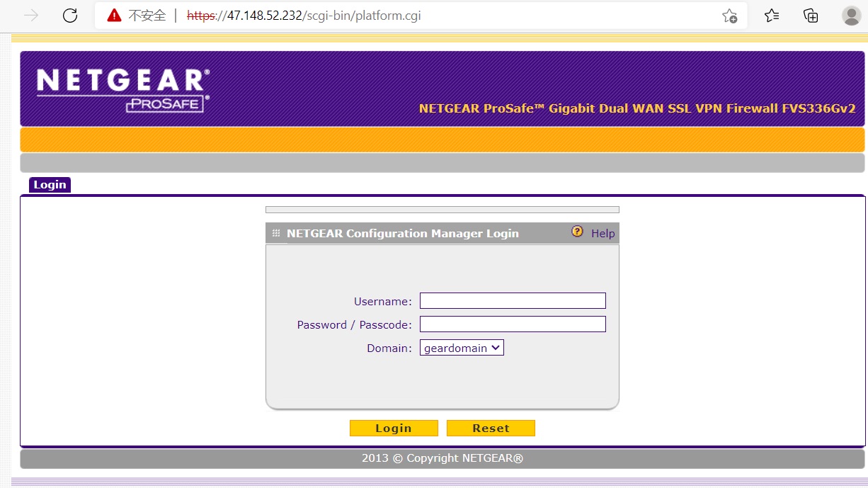
Task: Click the NETGEAR ProSafe logo
Action: (x=123, y=90)
